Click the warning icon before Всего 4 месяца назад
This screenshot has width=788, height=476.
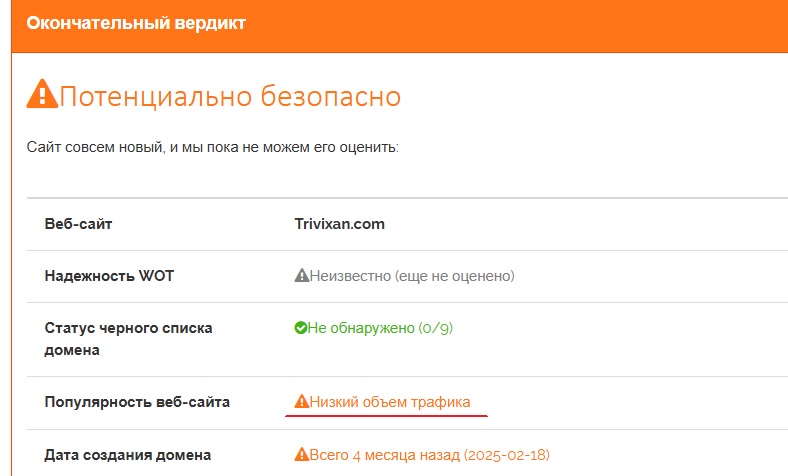(x=302, y=454)
